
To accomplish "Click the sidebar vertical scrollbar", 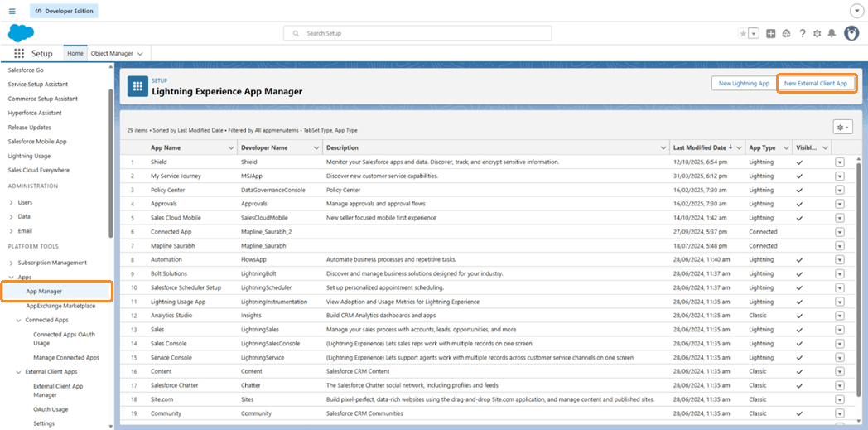I will click(x=111, y=162).
